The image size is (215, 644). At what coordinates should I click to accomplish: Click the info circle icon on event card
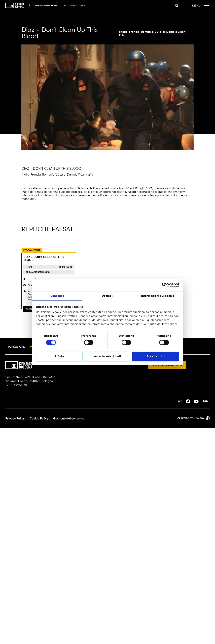pos(24,285)
